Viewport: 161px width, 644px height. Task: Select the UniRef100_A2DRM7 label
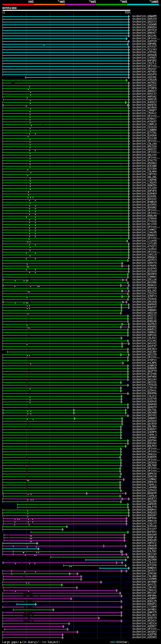[x=144, y=599]
